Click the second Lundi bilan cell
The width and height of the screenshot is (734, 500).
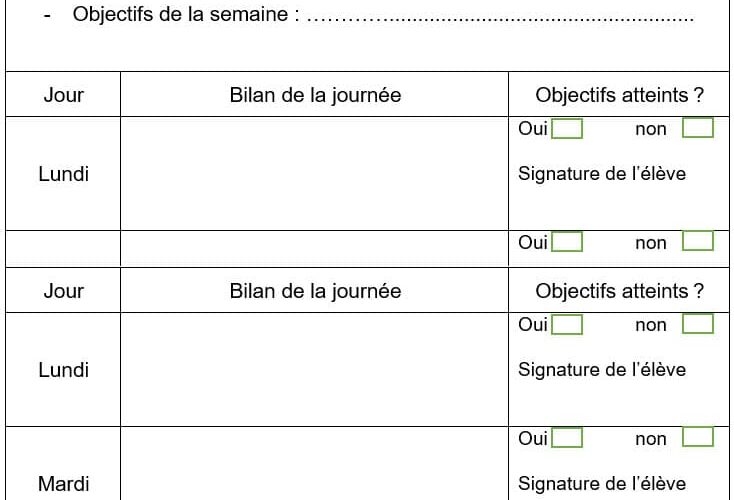(315, 369)
